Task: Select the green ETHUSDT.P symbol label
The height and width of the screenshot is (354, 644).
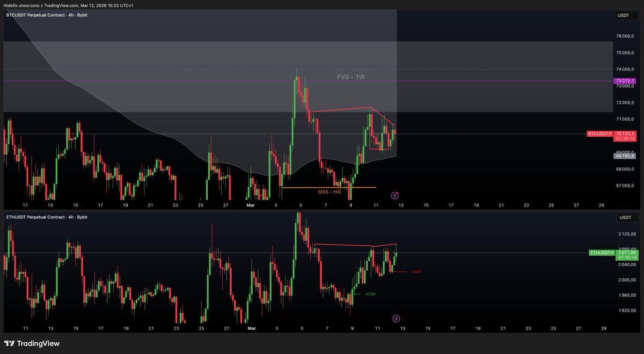Action: tap(602, 252)
